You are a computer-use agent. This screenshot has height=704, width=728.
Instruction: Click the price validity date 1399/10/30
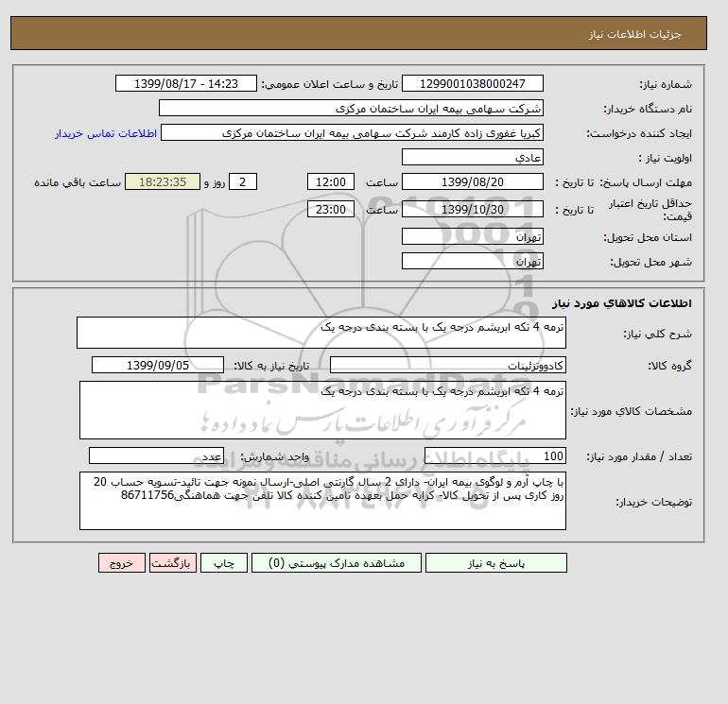pyautogui.click(x=472, y=209)
